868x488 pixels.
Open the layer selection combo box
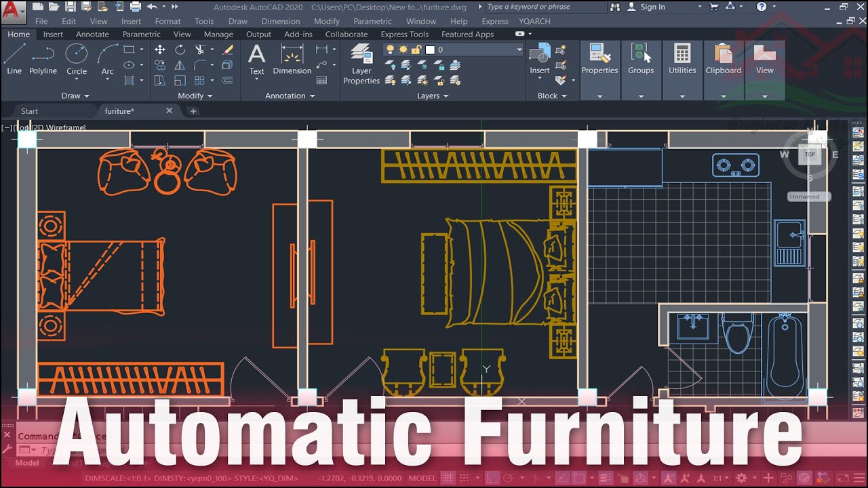tap(453, 49)
